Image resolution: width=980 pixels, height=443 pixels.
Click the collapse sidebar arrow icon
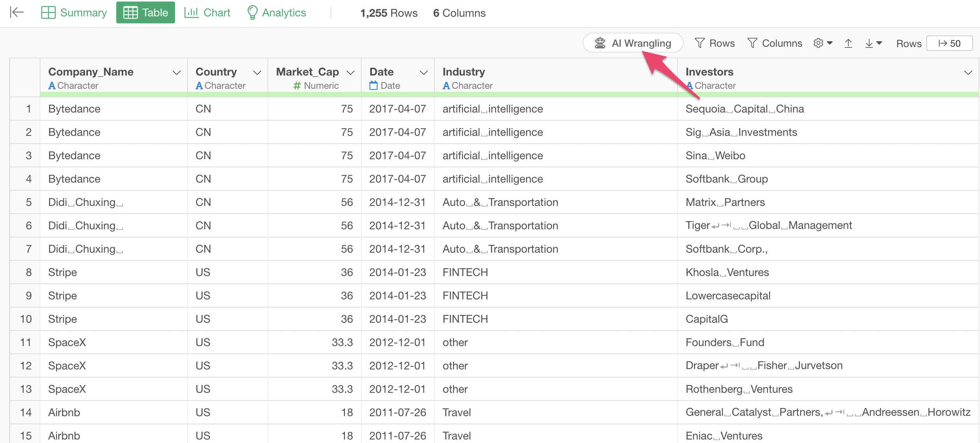click(x=17, y=12)
